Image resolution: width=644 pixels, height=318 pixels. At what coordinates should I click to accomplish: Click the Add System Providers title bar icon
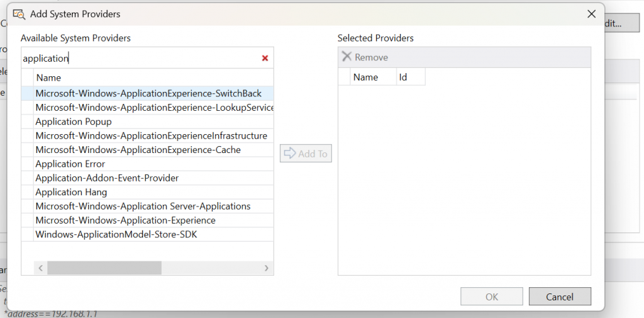(19, 14)
